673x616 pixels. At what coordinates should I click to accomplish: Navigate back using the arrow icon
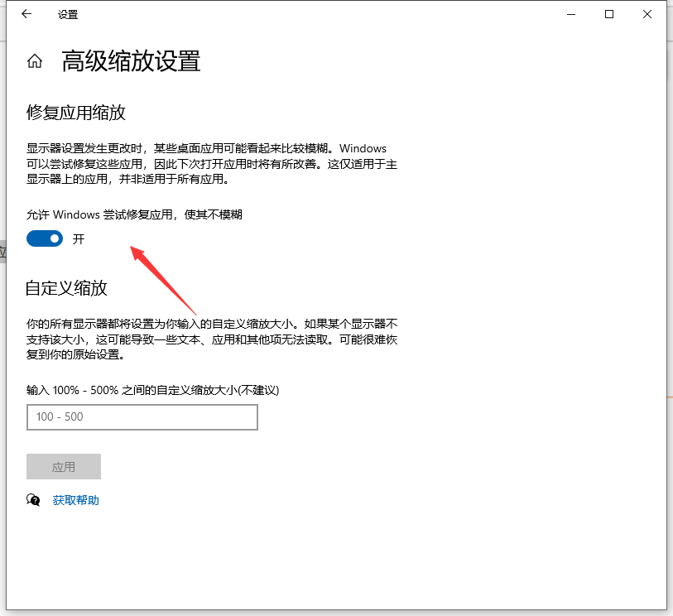25,14
